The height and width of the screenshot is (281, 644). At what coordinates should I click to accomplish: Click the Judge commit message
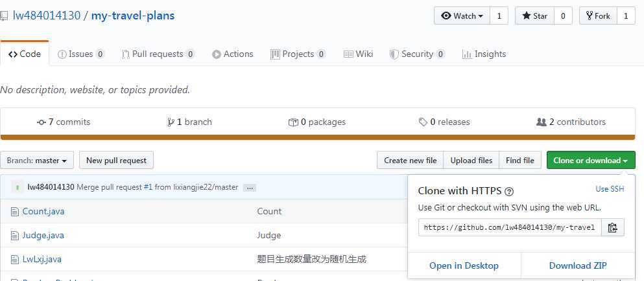pos(269,236)
